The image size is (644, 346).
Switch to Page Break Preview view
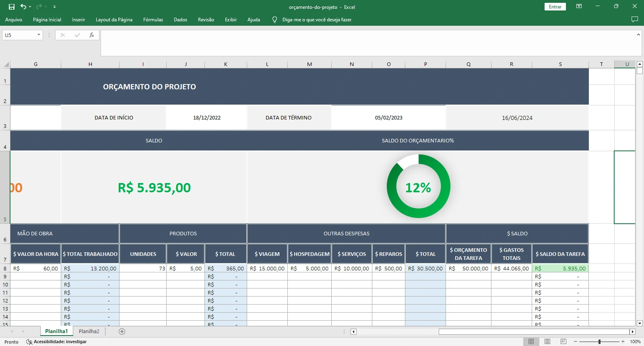pyautogui.click(x=563, y=342)
